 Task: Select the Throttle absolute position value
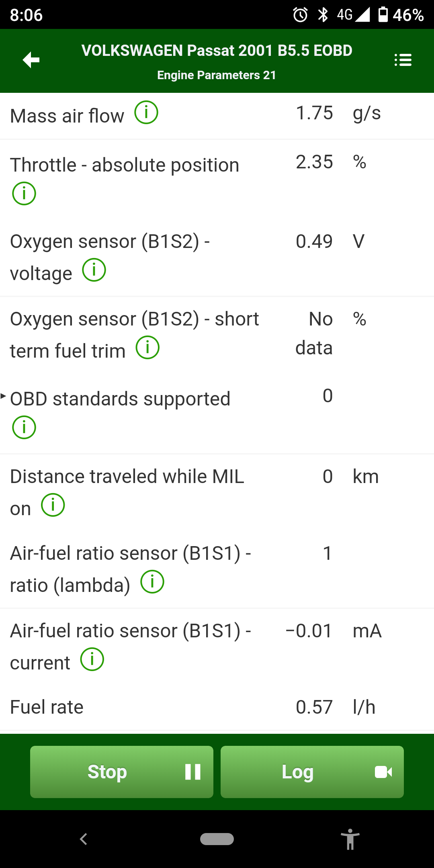point(314,162)
